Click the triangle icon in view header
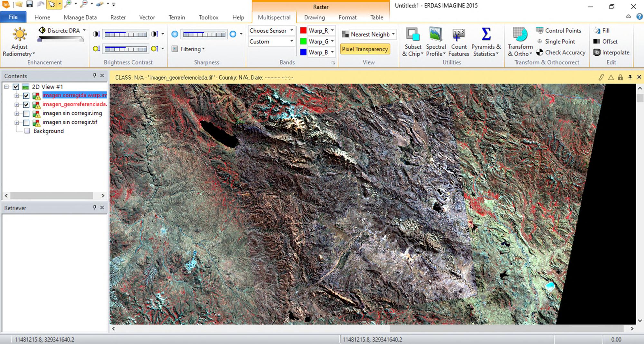The width and height of the screenshot is (644, 344). [611, 77]
